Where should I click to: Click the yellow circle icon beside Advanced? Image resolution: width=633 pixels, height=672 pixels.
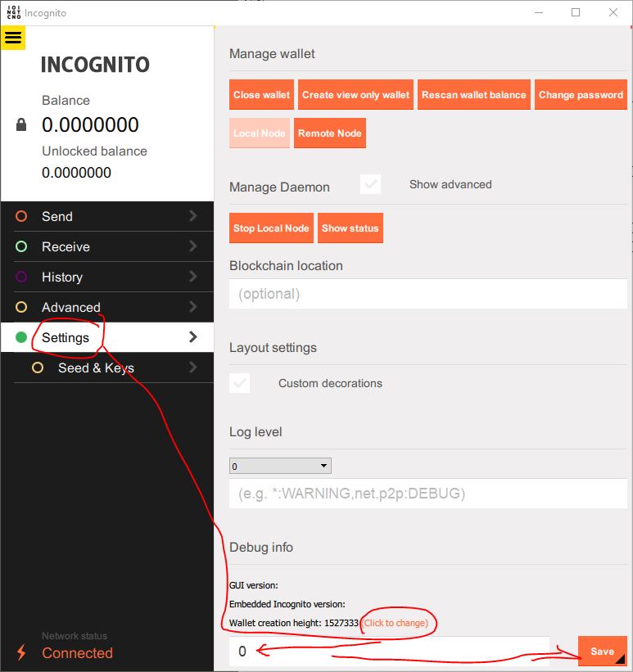click(x=21, y=307)
